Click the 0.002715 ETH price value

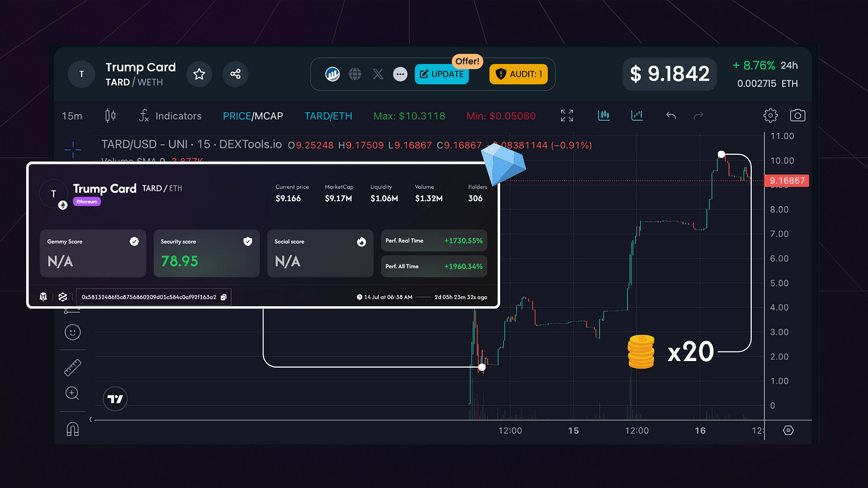[x=768, y=83]
